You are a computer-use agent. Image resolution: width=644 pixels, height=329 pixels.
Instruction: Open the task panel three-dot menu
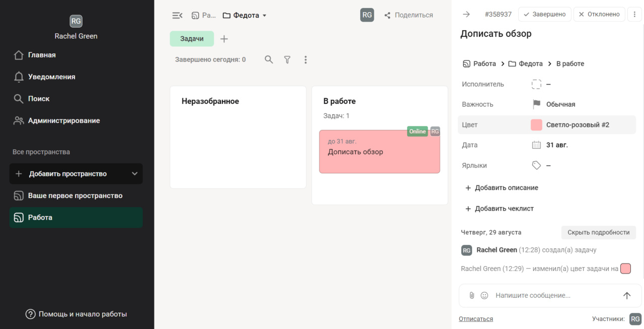click(634, 14)
